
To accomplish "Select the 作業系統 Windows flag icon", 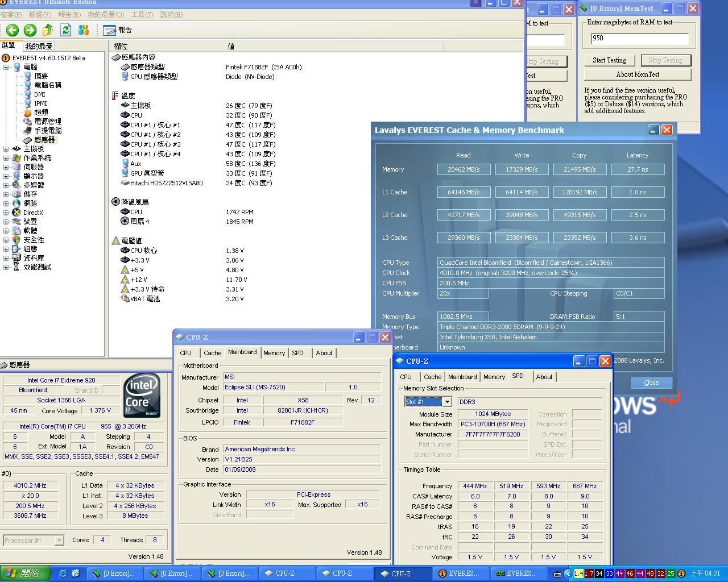I will click(x=16, y=158).
